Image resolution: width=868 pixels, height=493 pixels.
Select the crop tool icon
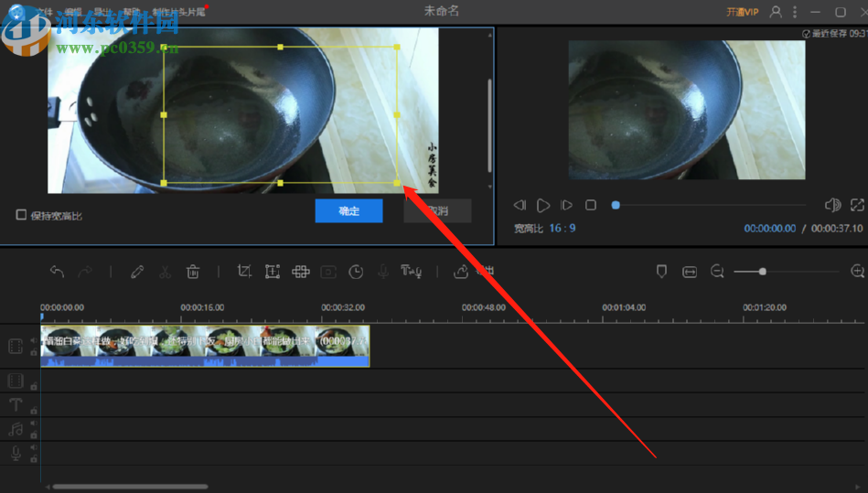(x=244, y=272)
